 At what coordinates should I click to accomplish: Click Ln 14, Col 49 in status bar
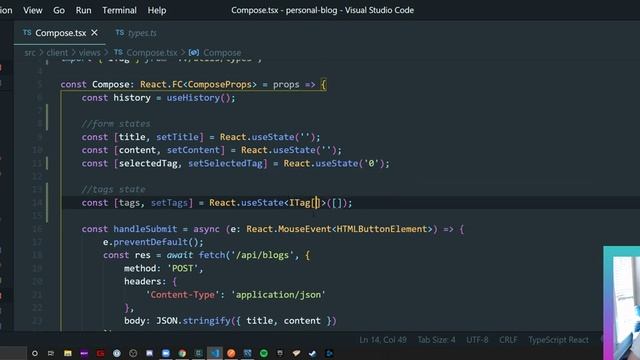(383, 340)
